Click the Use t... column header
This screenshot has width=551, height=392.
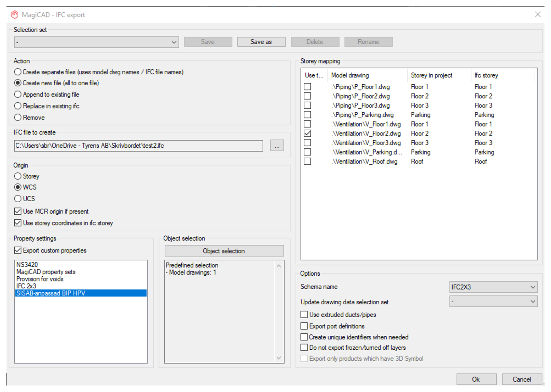coord(314,75)
